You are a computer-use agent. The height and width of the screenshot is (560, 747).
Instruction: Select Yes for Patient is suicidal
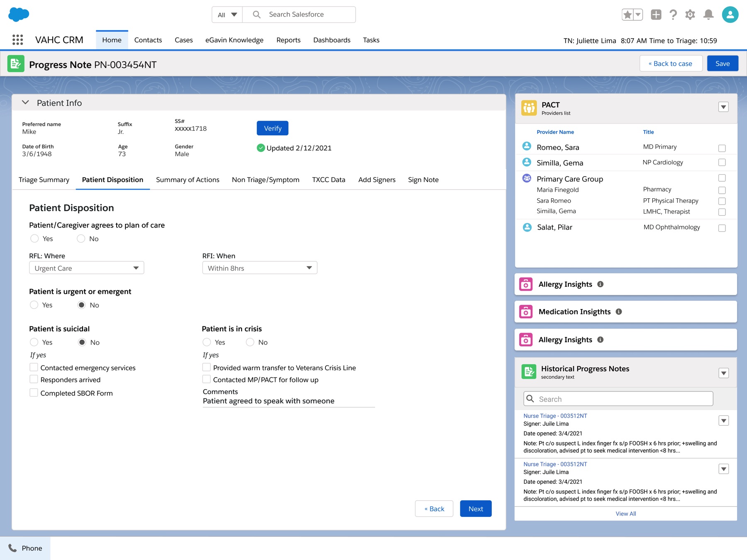point(34,342)
